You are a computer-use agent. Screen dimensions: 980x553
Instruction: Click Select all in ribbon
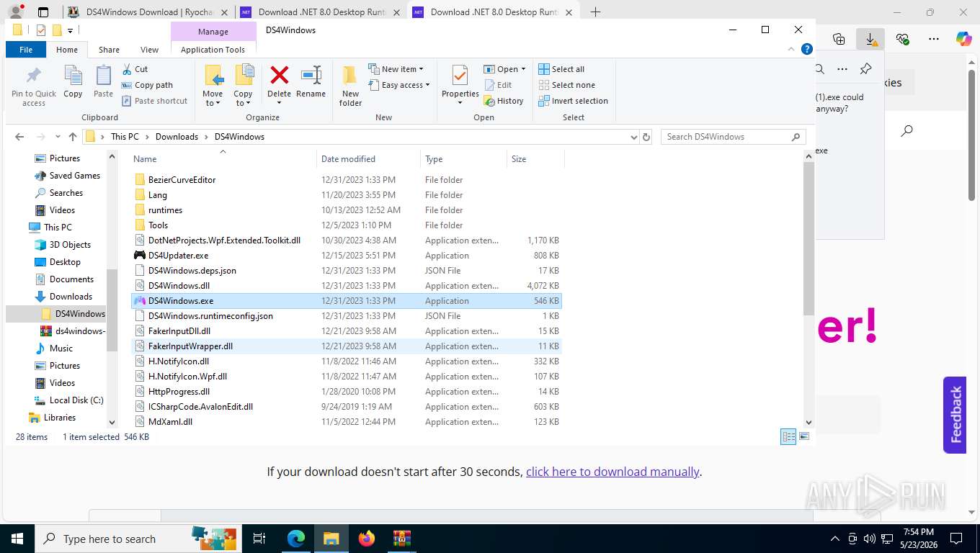[x=561, y=69]
